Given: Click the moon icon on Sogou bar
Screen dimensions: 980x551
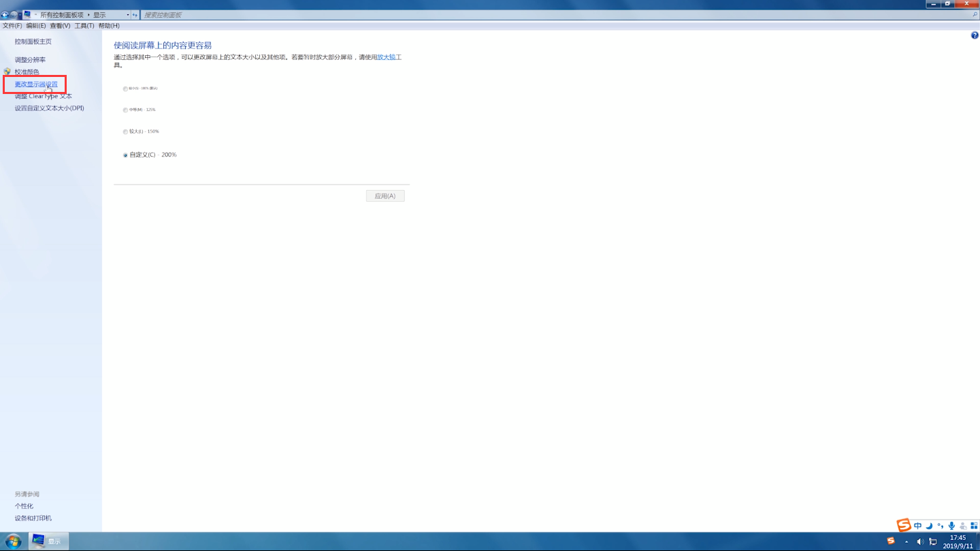Looking at the screenshot, I should pos(929,526).
